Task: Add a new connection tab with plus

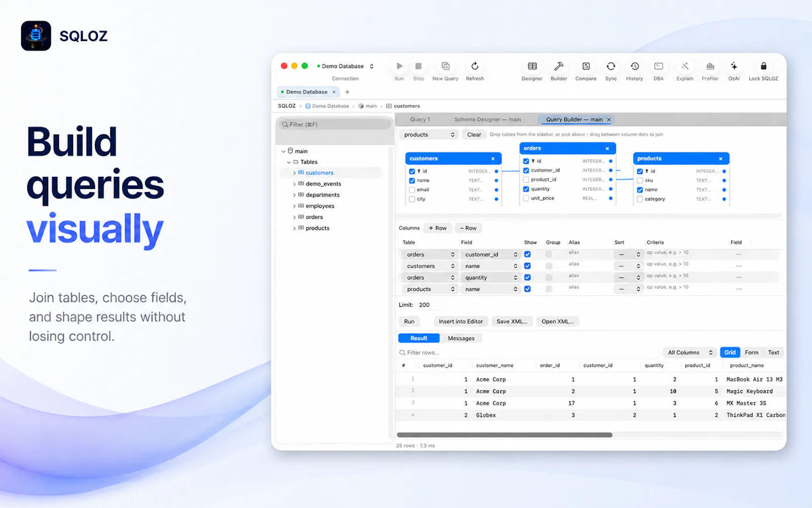Action: click(x=347, y=92)
